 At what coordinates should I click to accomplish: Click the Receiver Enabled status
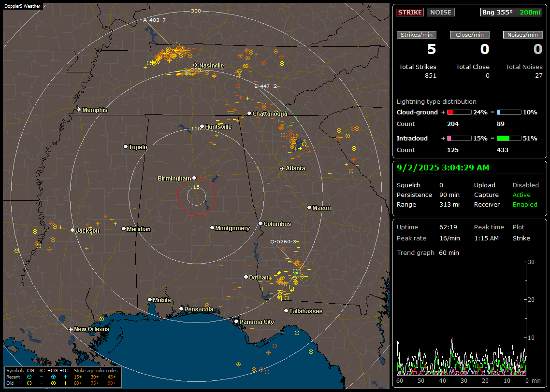[x=525, y=205]
